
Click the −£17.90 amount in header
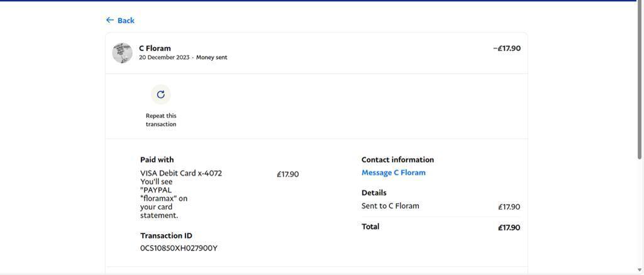point(506,48)
